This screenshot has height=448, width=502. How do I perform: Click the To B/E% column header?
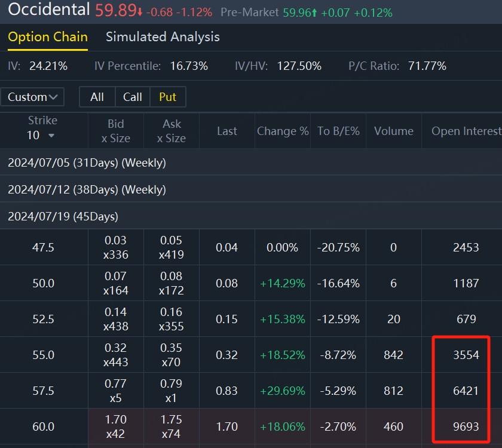[x=338, y=131]
